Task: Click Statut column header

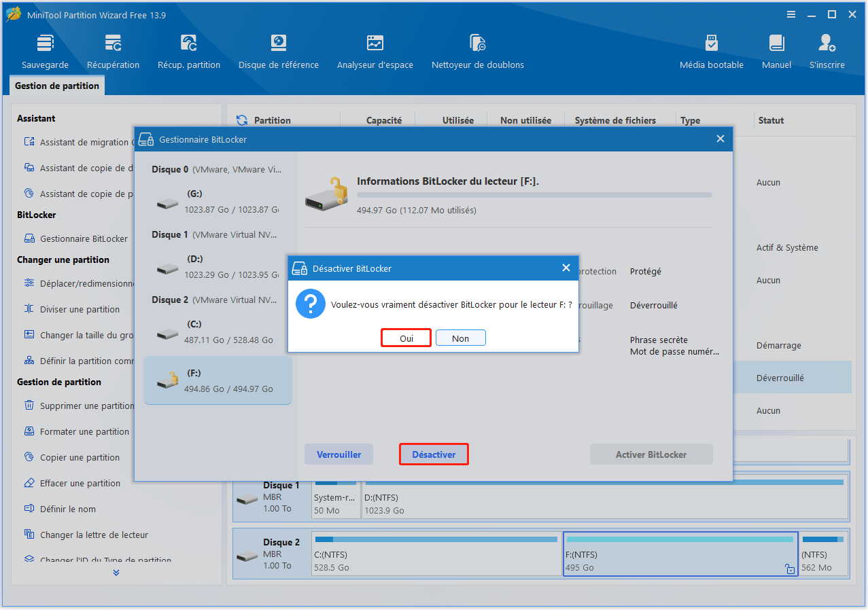Action: tap(771, 120)
